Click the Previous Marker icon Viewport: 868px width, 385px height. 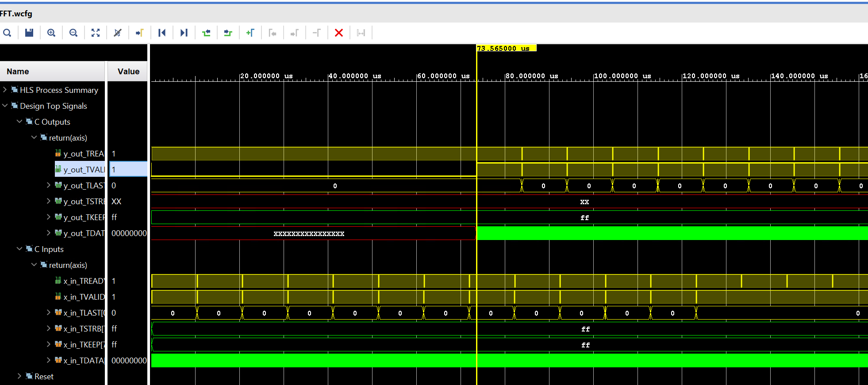pyautogui.click(x=273, y=33)
